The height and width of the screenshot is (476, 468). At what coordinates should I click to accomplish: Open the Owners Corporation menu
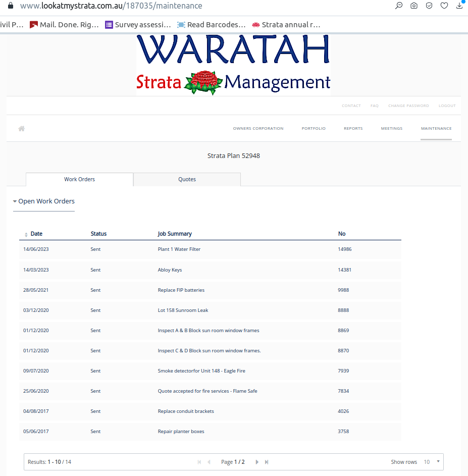tap(258, 128)
